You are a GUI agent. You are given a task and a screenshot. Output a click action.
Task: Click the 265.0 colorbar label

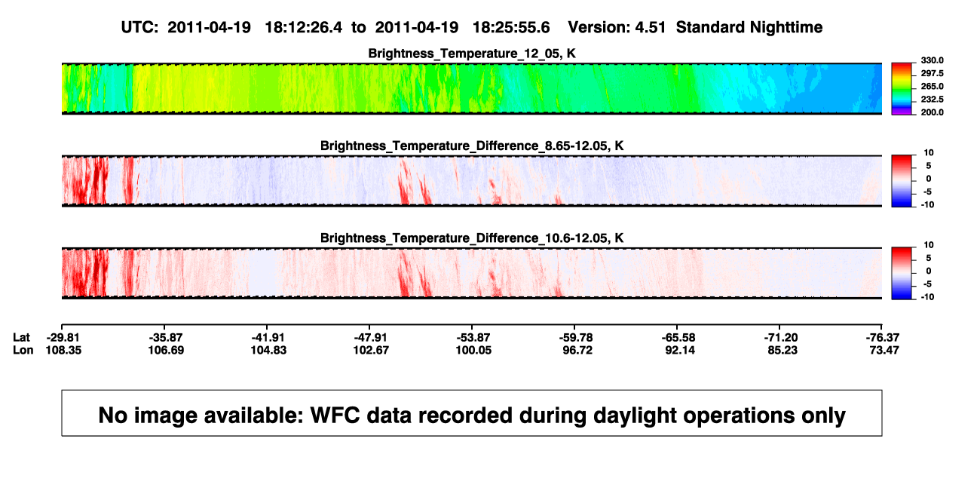[933, 87]
